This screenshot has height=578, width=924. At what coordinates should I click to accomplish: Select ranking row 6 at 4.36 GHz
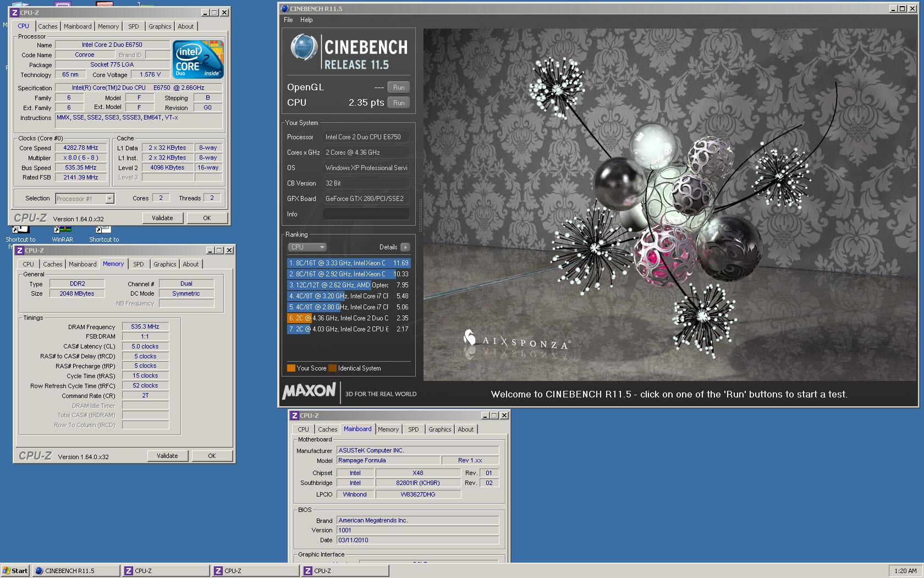click(349, 318)
